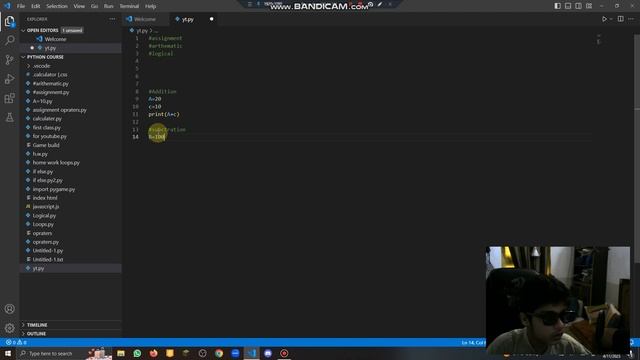Screen dimensions: 640x360
Task: Open the run button dropdown arrow
Action: pyautogui.click(x=611, y=19)
